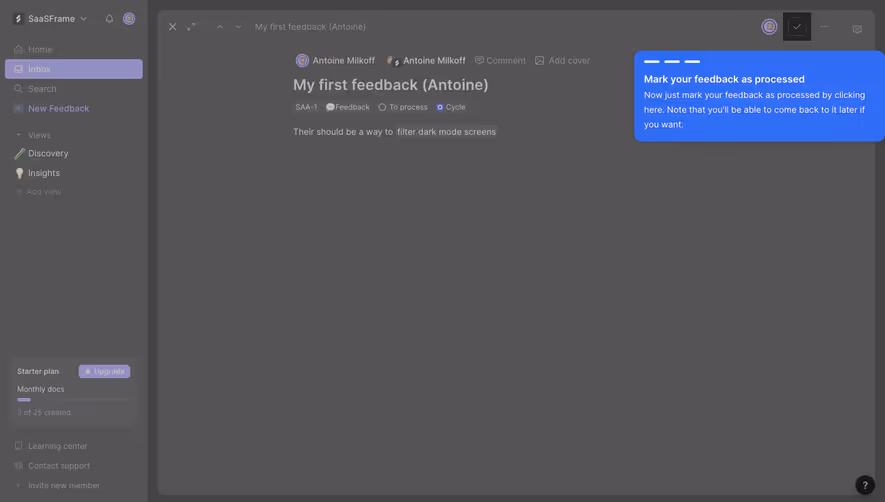885x502 pixels.
Task: Click Comment on the document
Action: point(500,60)
